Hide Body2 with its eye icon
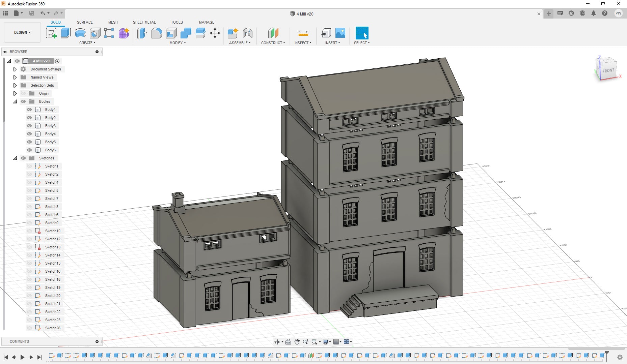This screenshot has width=627, height=364. tap(29, 118)
